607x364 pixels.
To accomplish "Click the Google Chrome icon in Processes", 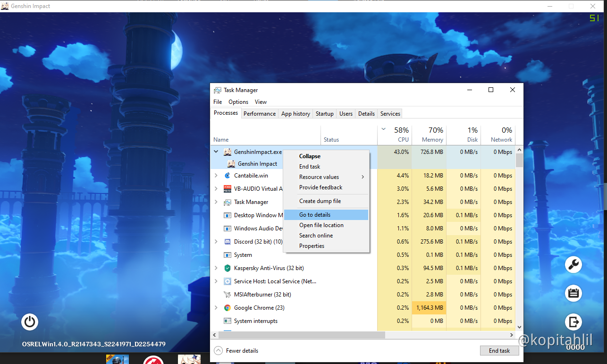I will pyautogui.click(x=228, y=307).
